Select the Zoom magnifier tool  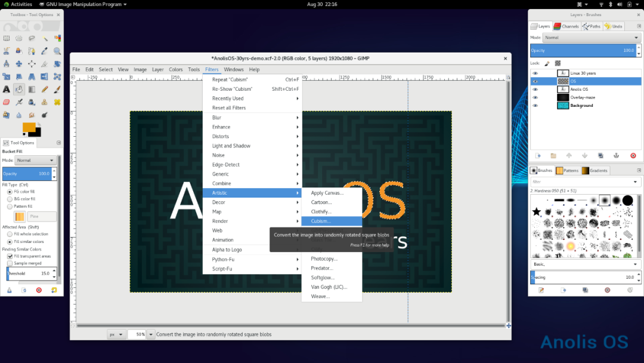[57, 51]
